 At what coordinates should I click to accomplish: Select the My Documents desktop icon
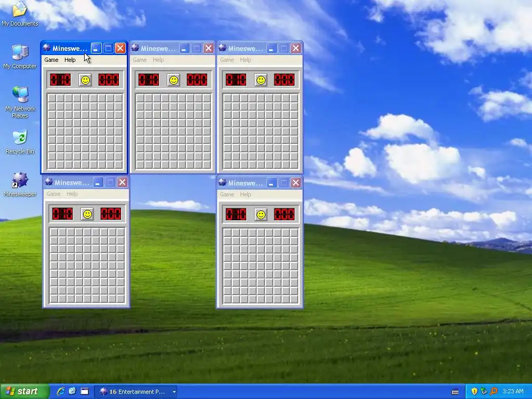tap(20, 14)
